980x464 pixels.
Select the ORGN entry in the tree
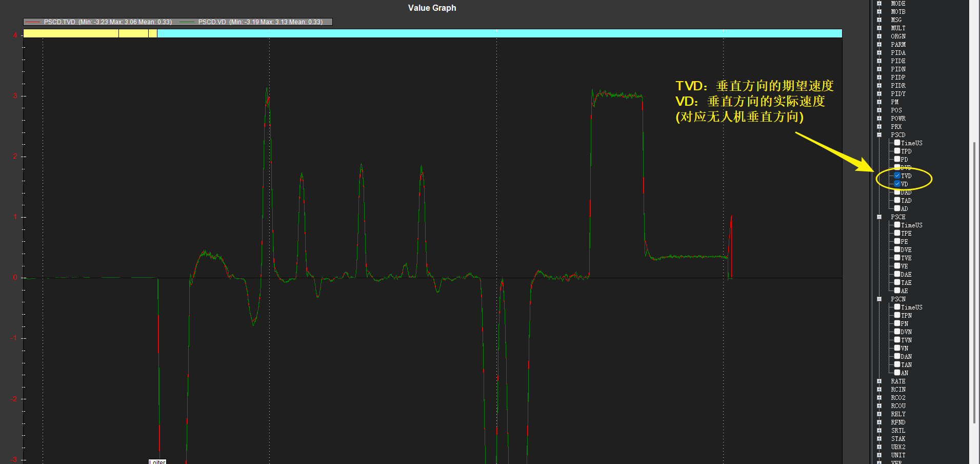(898, 36)
